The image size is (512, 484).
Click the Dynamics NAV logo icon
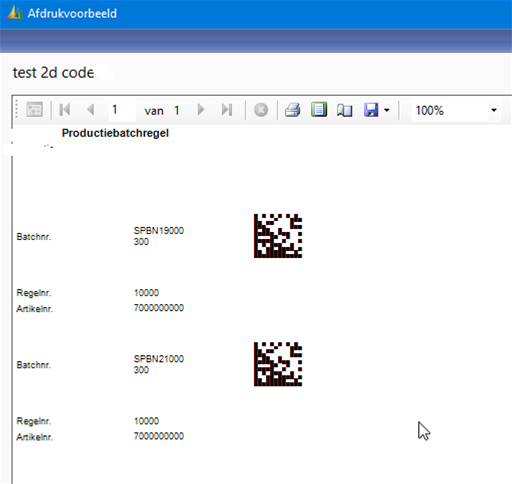[14, 13]
